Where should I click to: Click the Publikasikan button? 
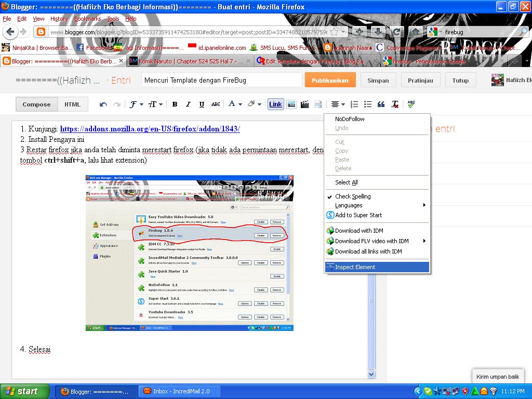tap(330, 81)
